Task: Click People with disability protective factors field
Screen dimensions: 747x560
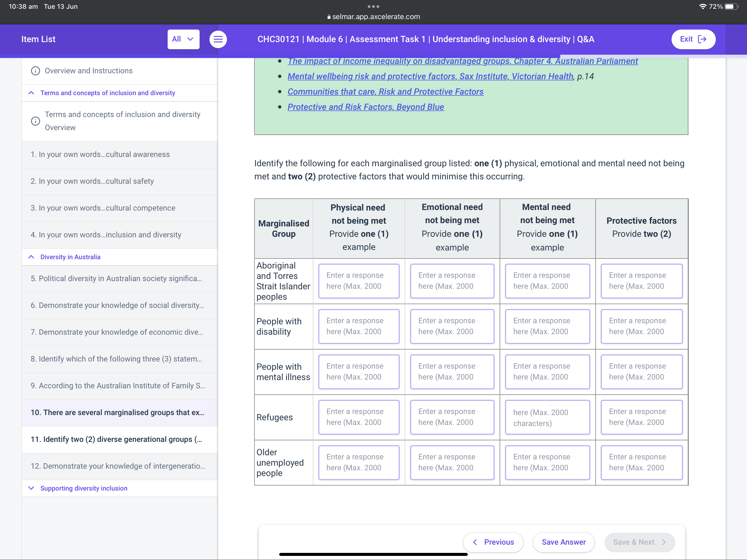Action: pos(641,326)
